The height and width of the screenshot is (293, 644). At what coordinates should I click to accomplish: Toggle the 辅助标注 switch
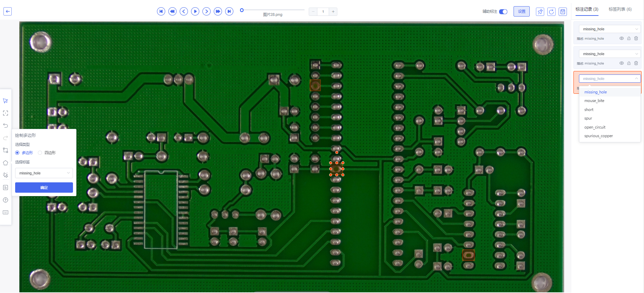(503, 12)
